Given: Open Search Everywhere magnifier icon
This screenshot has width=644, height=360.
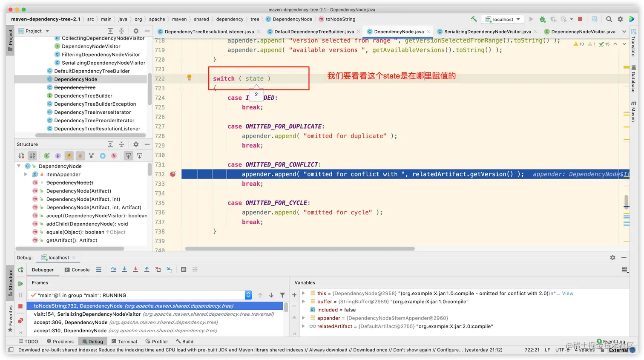Looking at the screenshot, I should pos(609,19).
